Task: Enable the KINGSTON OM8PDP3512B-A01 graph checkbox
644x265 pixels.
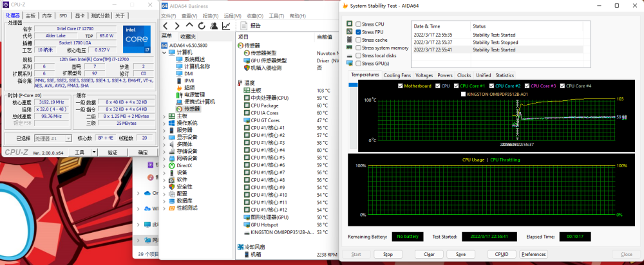Action: [x=464, y=94]
